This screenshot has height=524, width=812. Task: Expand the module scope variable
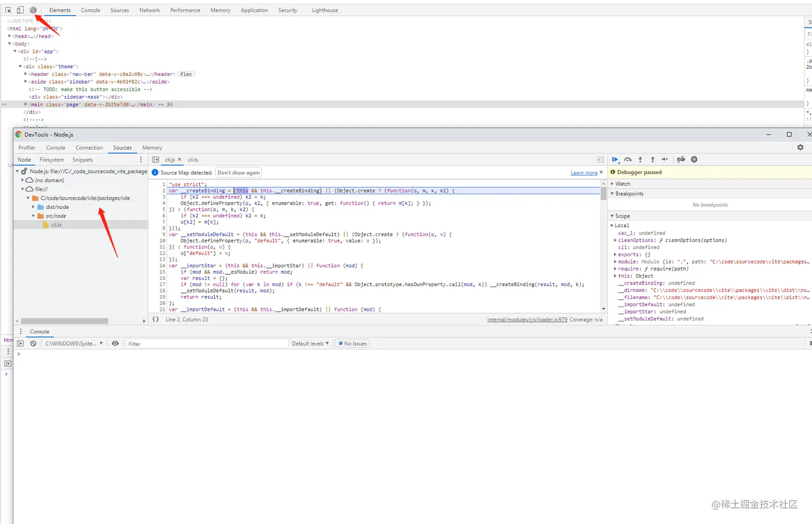(x=615, y=261)
